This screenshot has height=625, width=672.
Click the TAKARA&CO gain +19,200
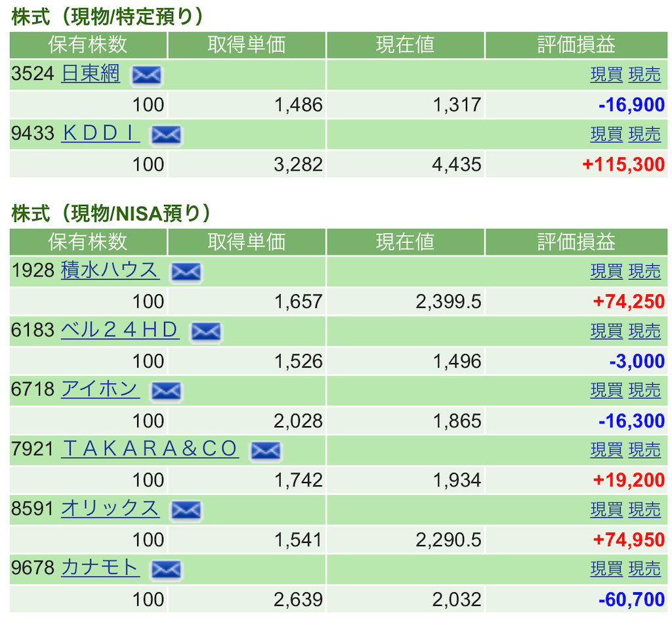[x=629, y=480]
